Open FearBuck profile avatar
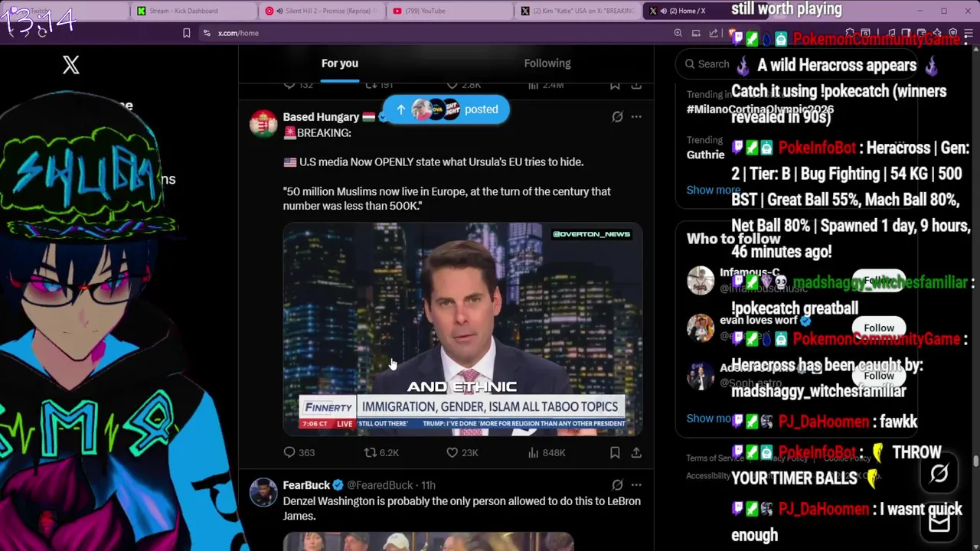The width and height of the screenshot is (980, 551). pyautogui.click(x=263, y=492)
